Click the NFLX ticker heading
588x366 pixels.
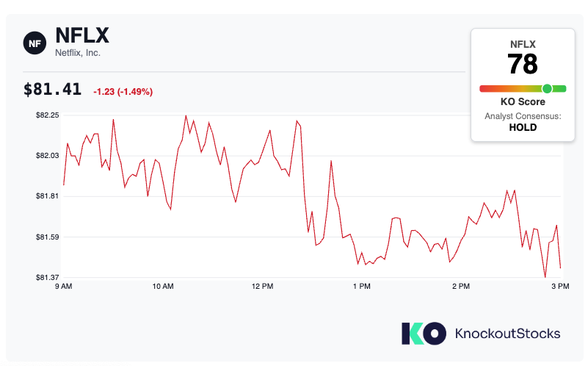[x=82, y=36]
